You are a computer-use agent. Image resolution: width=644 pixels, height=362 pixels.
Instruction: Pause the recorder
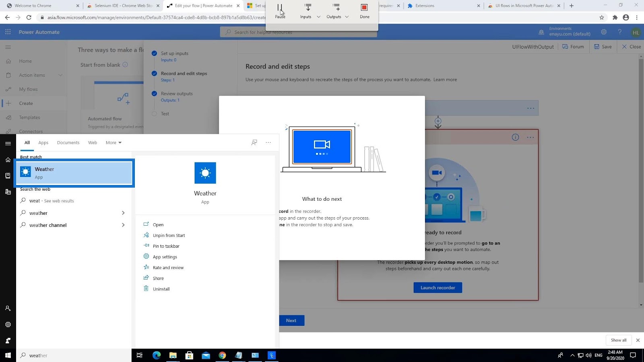pyautogui.click(x=280, y=11)
